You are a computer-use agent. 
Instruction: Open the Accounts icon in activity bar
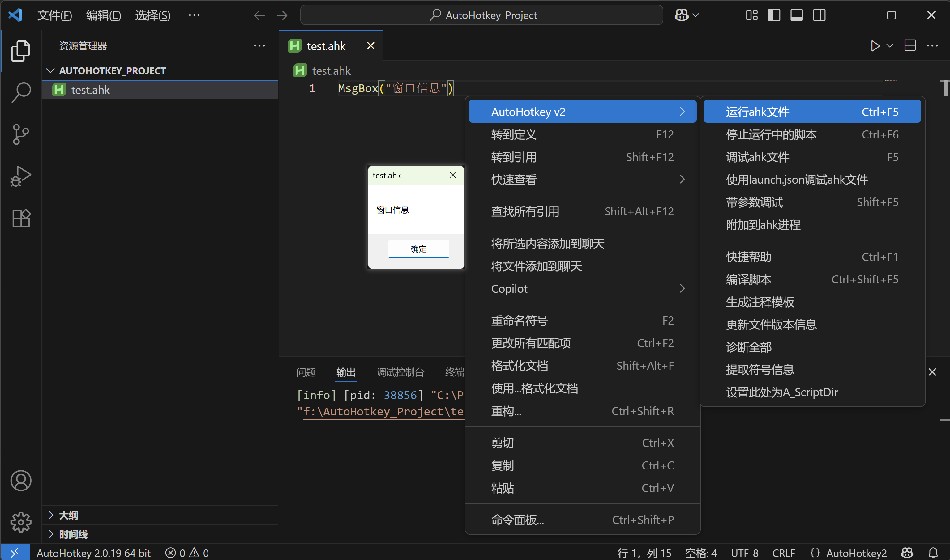point(21,481)
